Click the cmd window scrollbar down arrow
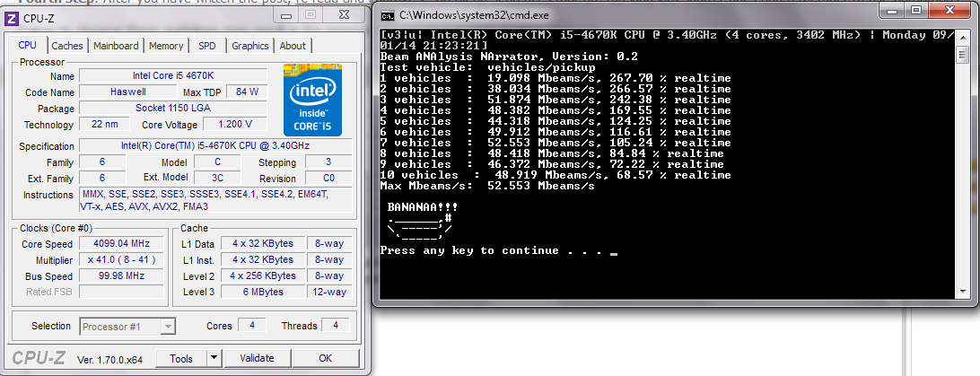Screen dimensions: 980x376 [962, 292]
